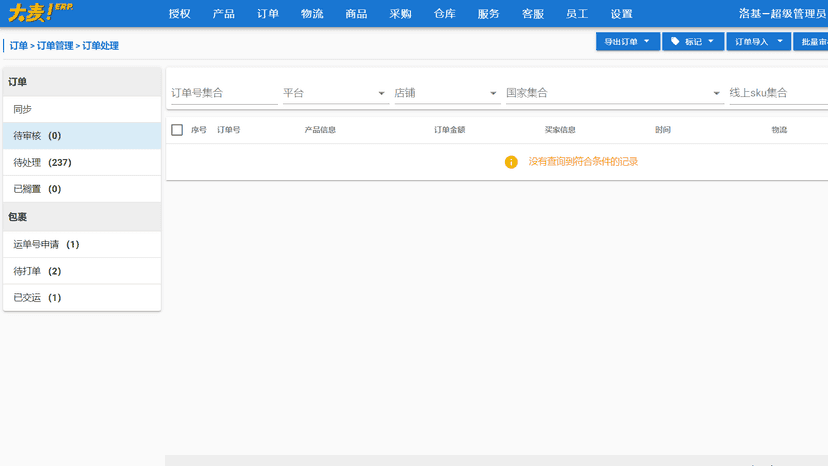Click the tag icon on 标记 button
The image size is (828, 466).
click(675, 41)
